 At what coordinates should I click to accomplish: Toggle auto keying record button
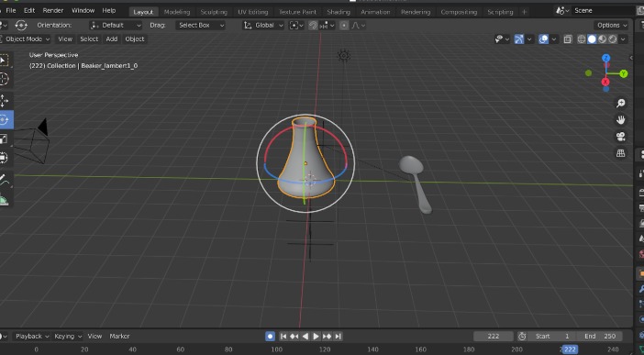pyautogui.click(x=270, y=336)
